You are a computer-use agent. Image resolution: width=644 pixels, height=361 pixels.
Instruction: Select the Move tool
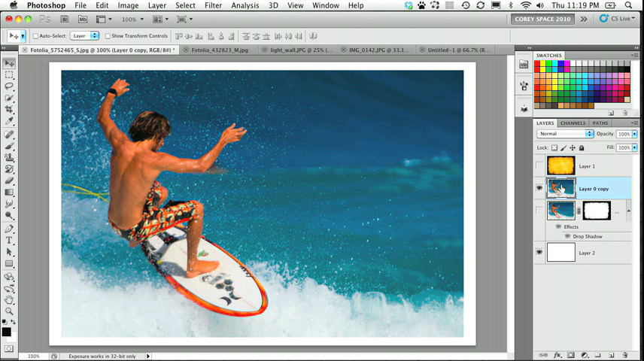tap(9, 63)
